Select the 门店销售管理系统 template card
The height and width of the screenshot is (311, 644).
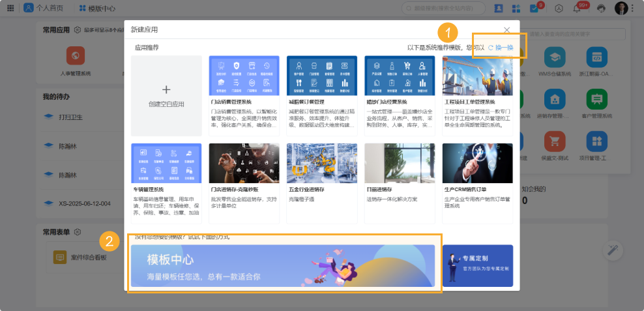(244, 96)
